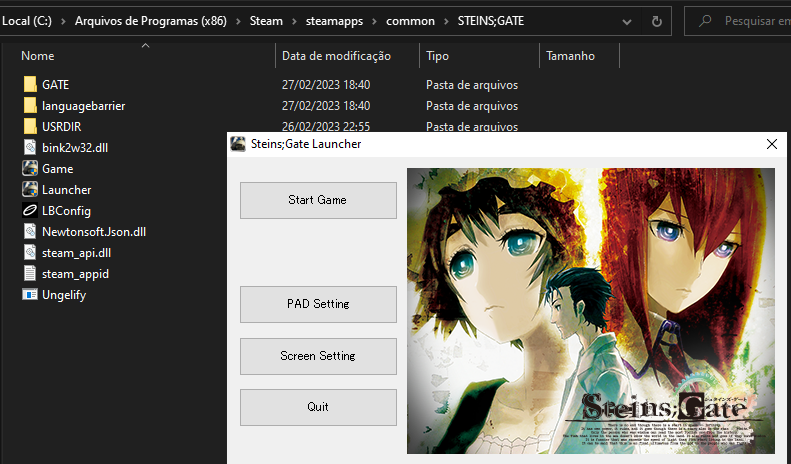The image size is (791, 464).
Task: Click the languagebarrier folder icon
Action: pyautogui.click(x=30, y=105)
